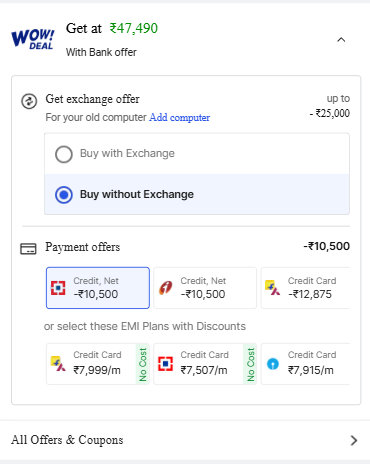Choose HDFC No Cost EMI ₹7,507/m plan

pos(205,364)
